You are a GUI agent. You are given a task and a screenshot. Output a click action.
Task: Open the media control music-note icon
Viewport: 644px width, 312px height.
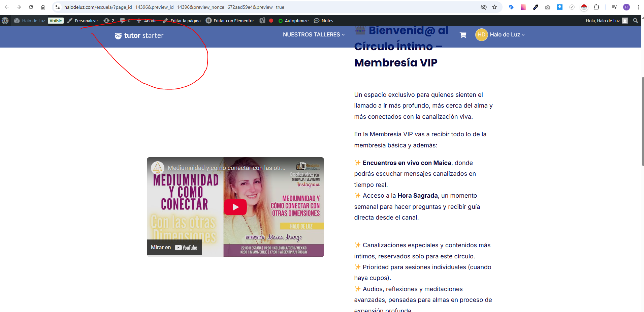pos(614,7)
